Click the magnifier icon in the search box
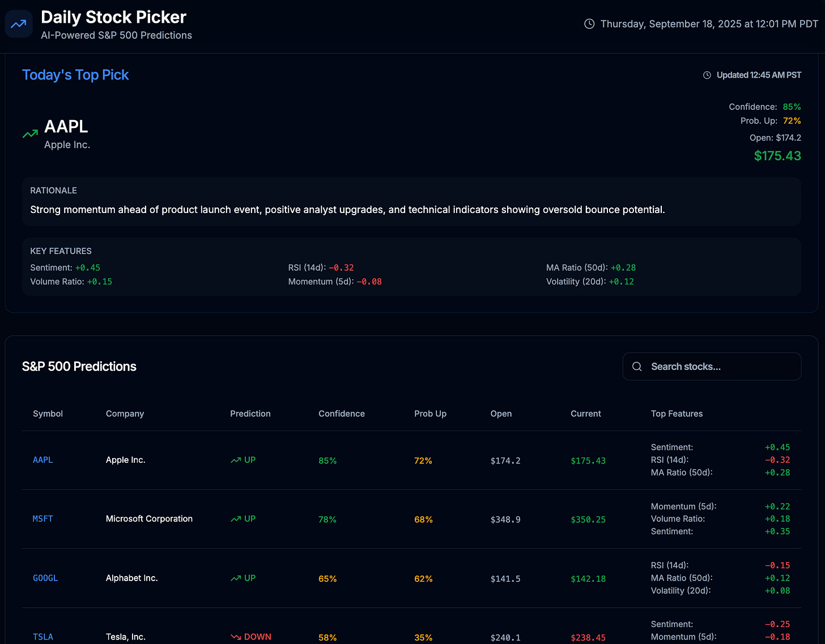The image size is (825, 644). pyautogui.click(x=637, y=366)
